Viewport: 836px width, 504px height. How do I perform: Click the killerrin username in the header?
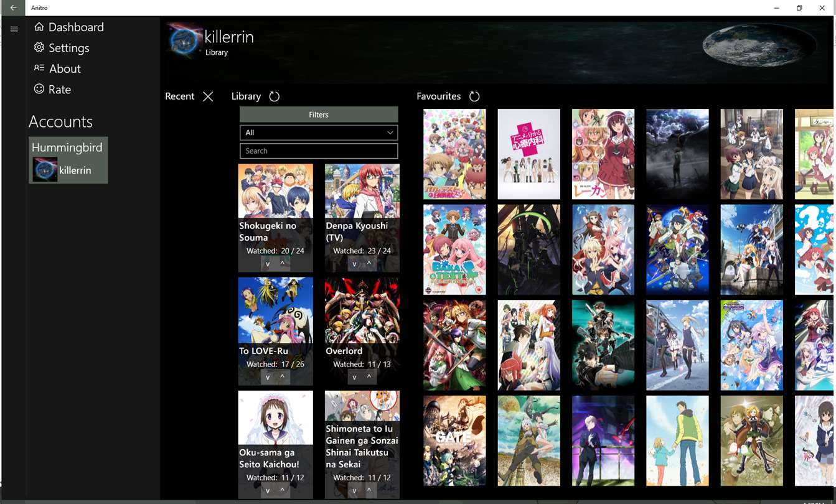click(229, 37)
